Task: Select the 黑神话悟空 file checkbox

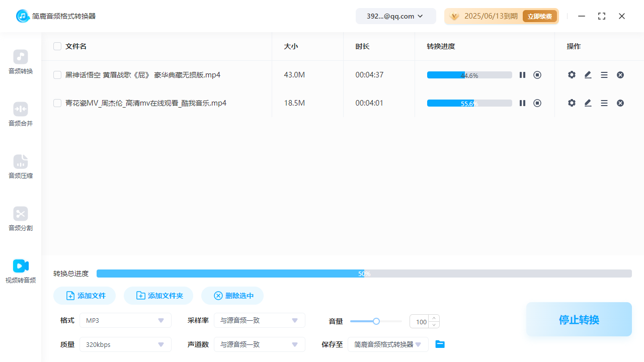Action: click(57, 74)
